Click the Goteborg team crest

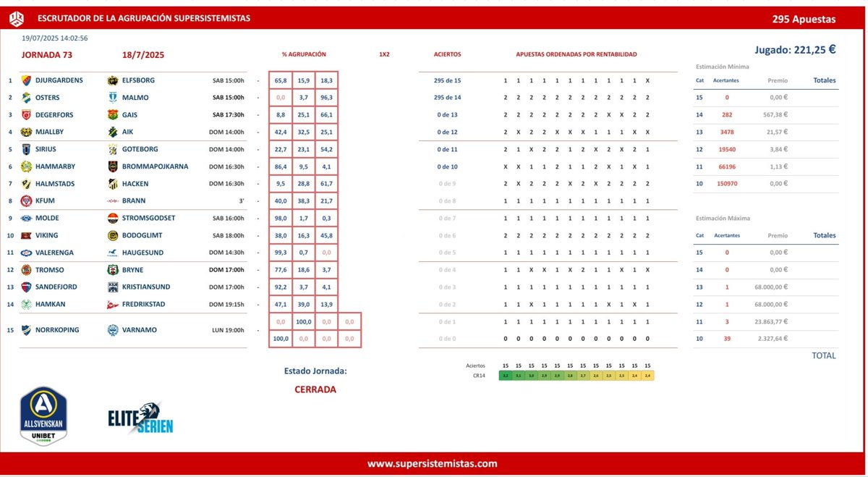(x=113, y=149)
